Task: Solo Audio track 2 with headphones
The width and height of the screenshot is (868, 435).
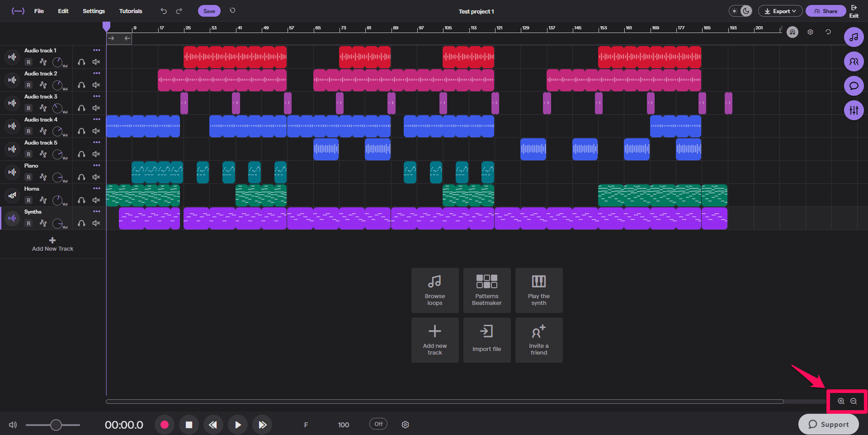Action: click(81, 85)
